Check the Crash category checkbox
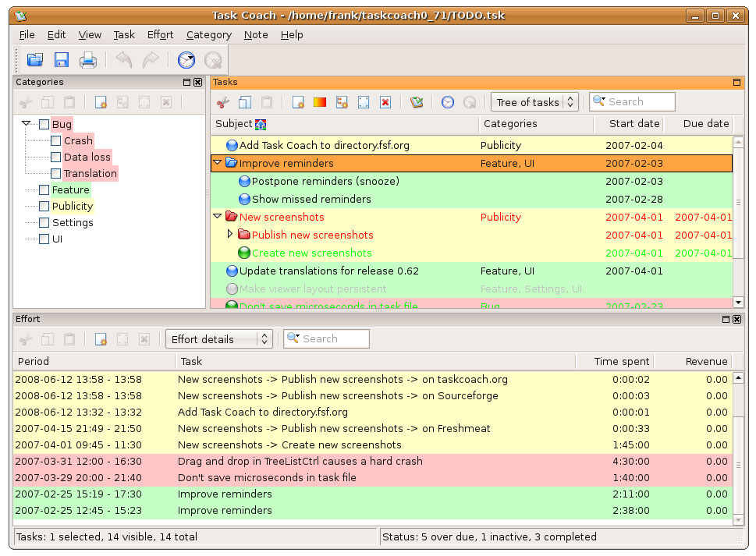The image size is (756, 556). click(56, 140)
